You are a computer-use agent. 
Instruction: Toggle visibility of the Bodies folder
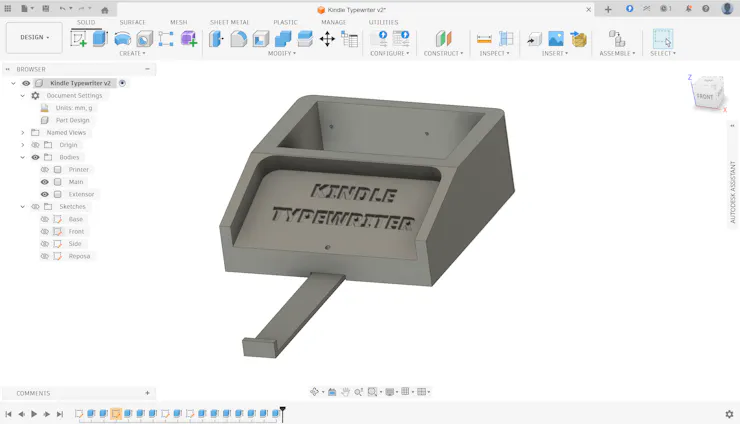[35, 157]
